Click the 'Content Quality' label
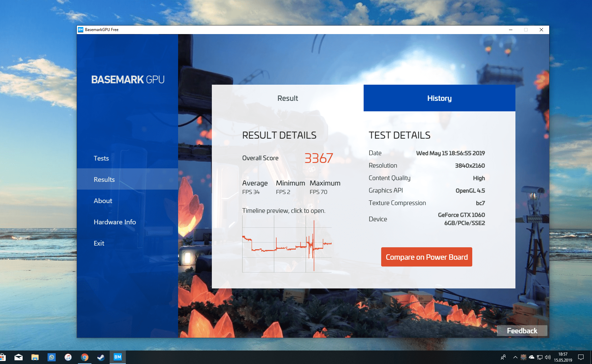Viewport: 592px width, 364px height. (390, 178)
